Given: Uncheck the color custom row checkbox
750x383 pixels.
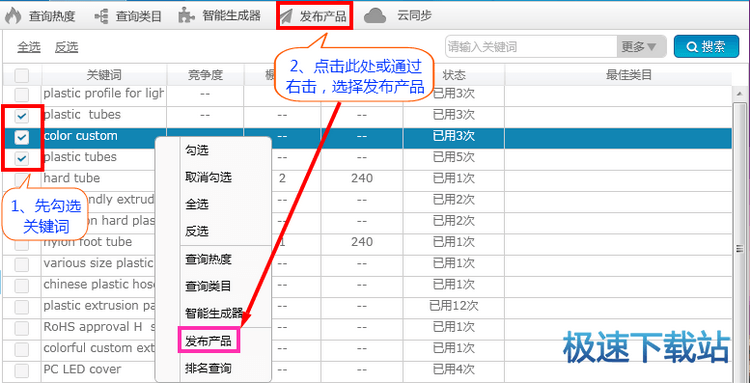Looking at the screenshot, I should point(22,138).
